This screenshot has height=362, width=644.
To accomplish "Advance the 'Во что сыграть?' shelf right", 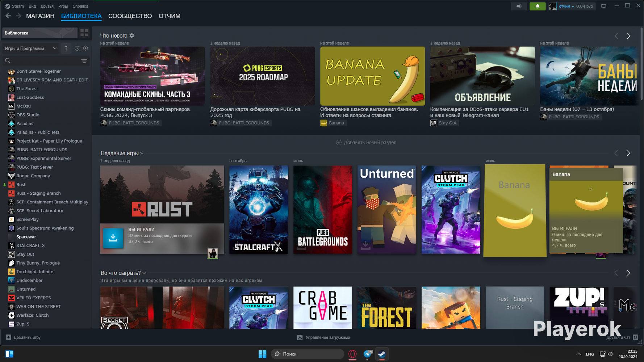I will 628,273.
